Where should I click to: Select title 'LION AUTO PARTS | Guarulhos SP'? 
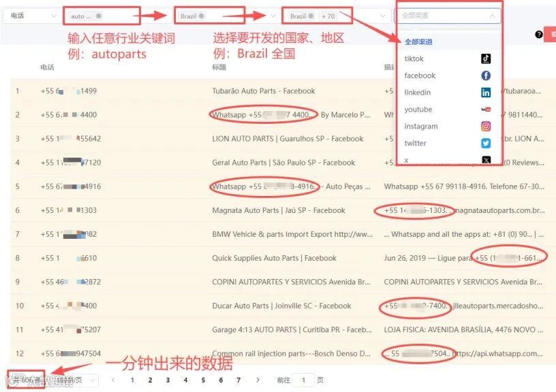pos(268,139)
